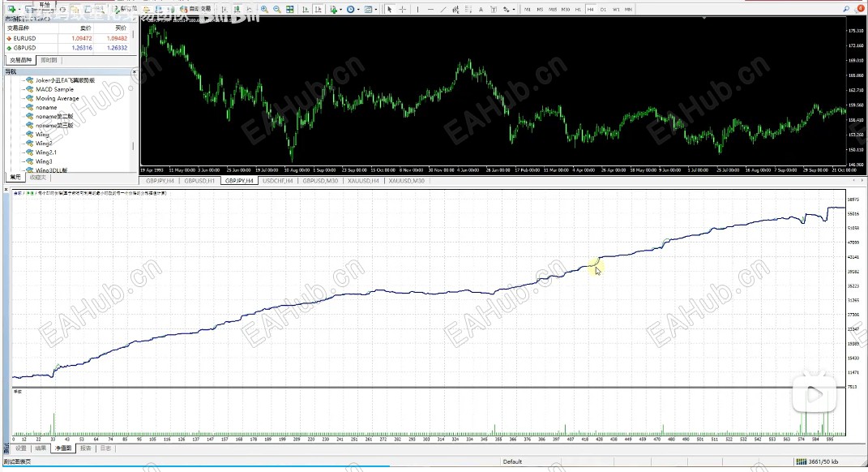The width and height of the screenshot is (868, 472).
Task: Open the notifications chat bubble icon
Action: point(860,10)
